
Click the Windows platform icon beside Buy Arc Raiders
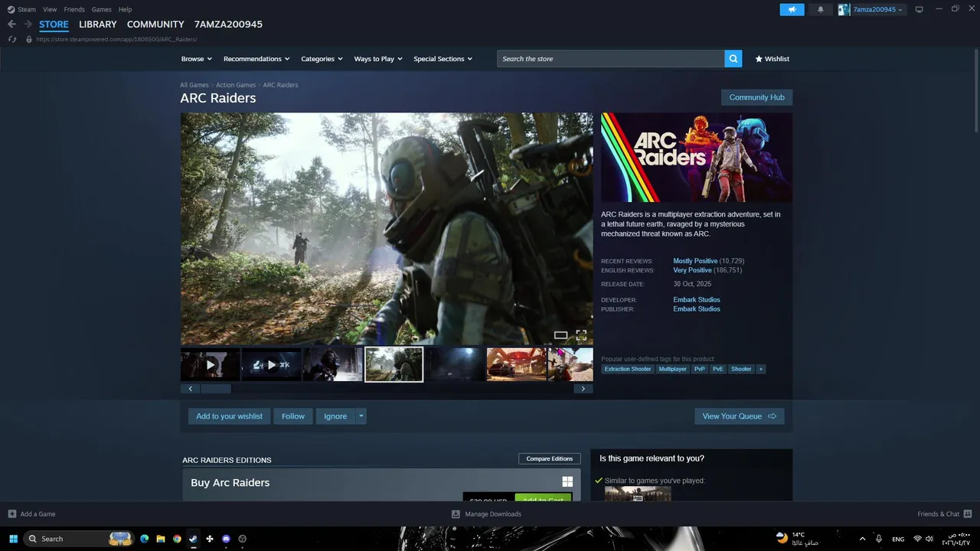pos(567,481)
